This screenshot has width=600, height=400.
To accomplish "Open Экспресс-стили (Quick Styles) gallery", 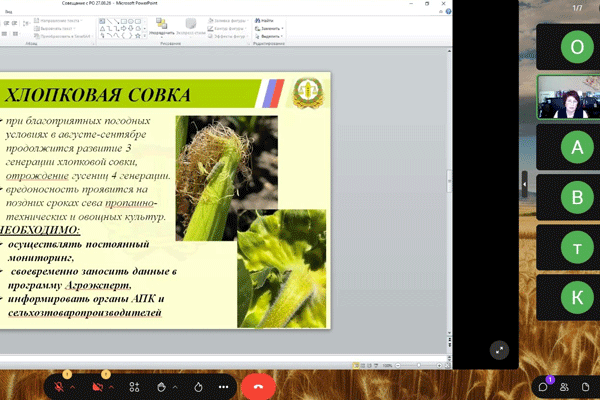I will [x=191, y=27].
